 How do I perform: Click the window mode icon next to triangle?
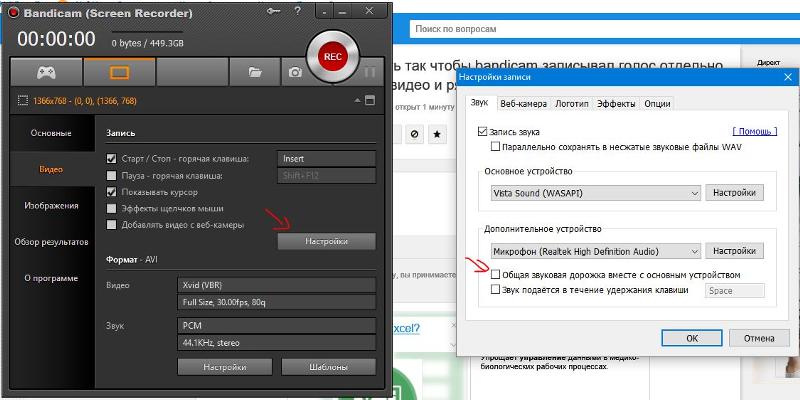point(370,101)
